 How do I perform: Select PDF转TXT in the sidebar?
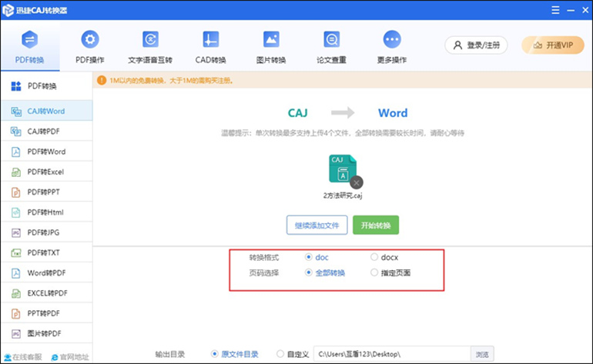pos(46,252)
